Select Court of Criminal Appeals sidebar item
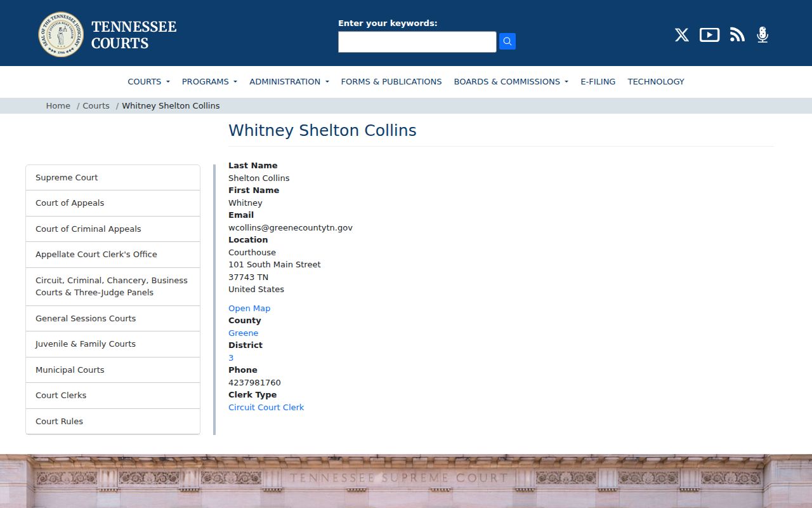The image size is (812, 508). pyautogui.click(x=113, y=229)
